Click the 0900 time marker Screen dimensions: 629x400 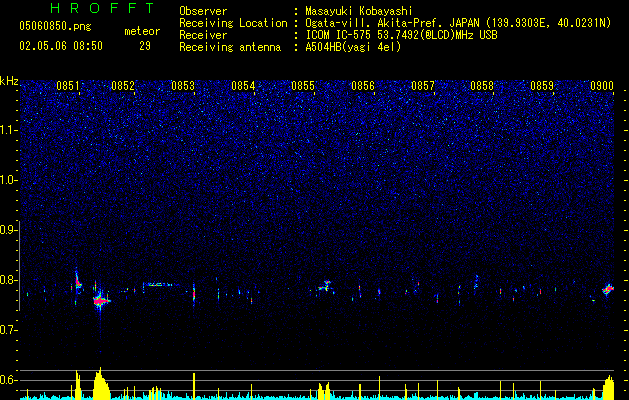tap(602, 86)
